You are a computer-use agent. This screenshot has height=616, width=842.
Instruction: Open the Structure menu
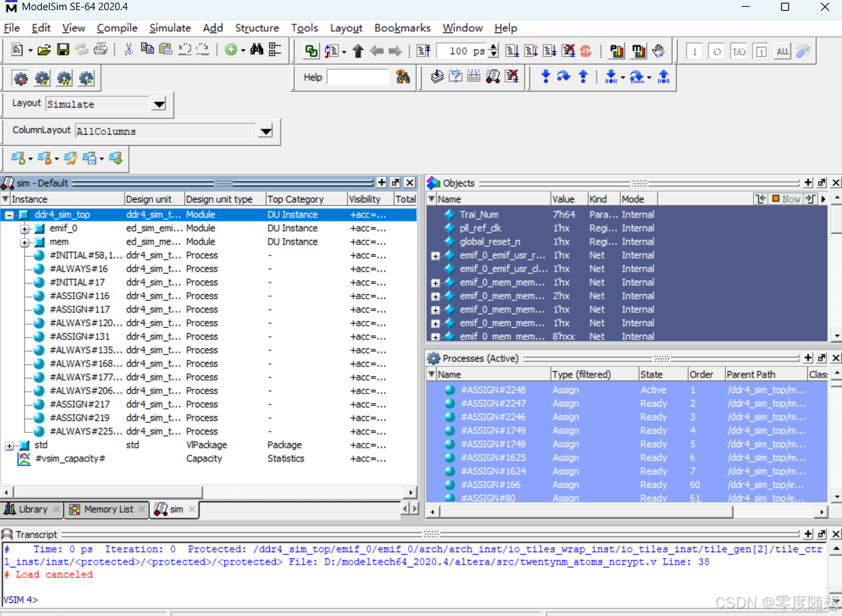click(x=257, y=28)
